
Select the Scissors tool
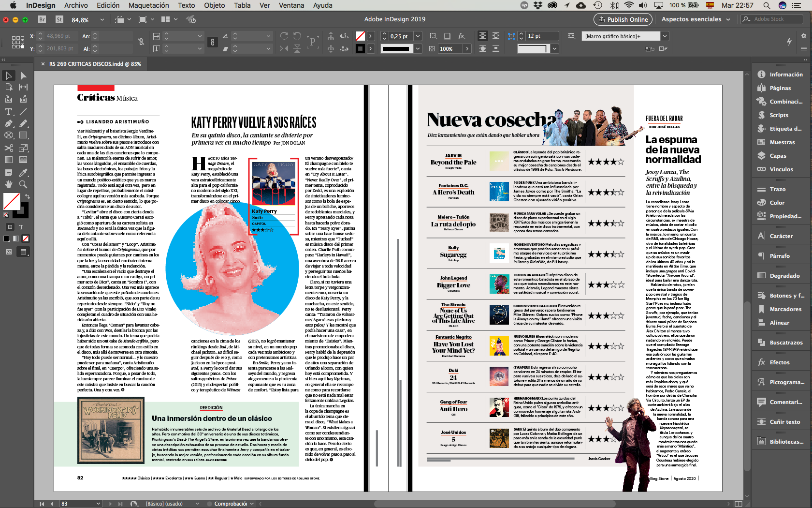pyautogui.click(x=9, y=148)
